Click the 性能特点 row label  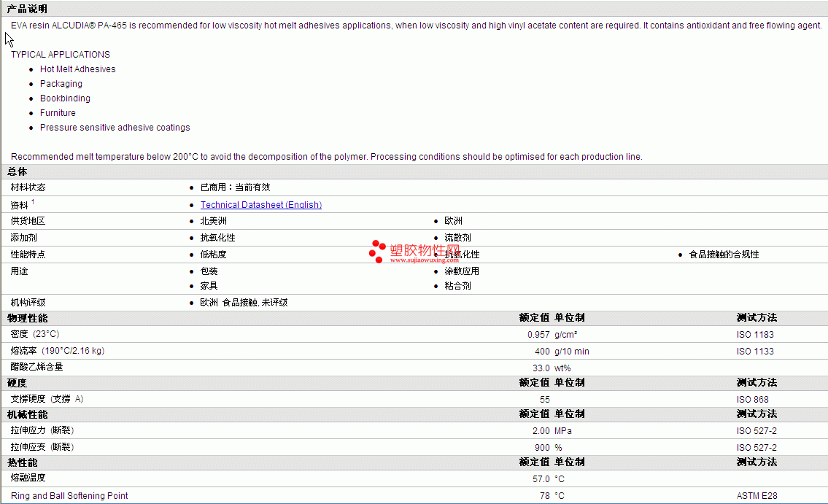(x=28, y=255)
